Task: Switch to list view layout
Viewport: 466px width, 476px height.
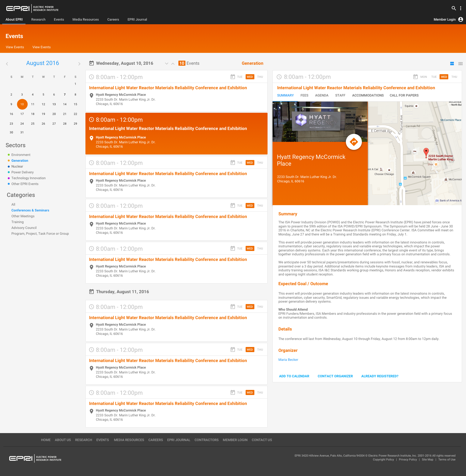Action: point(452,64)
